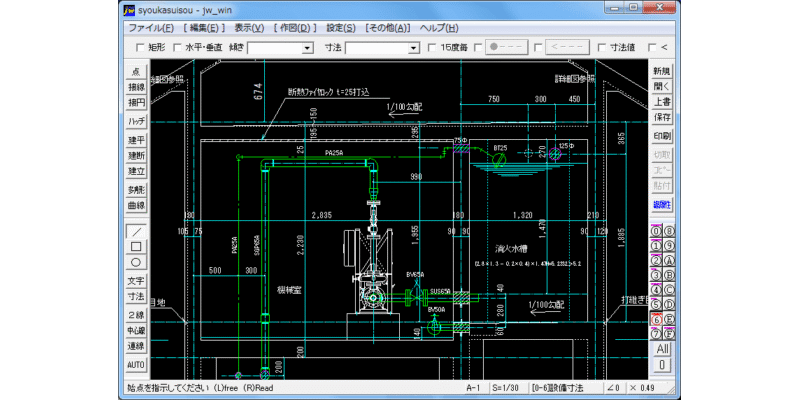Click the 開く open button
This screenshot has height=400, width=800.
point(662,86)
